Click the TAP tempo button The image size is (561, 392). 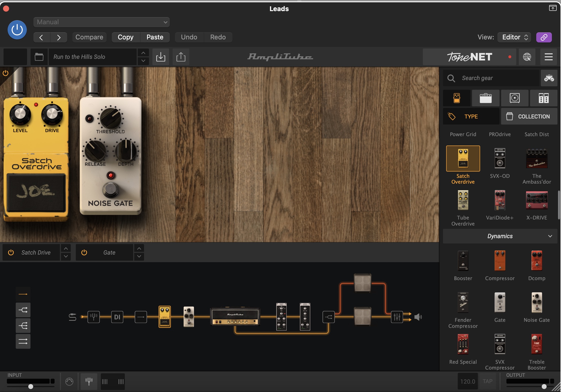487,381
